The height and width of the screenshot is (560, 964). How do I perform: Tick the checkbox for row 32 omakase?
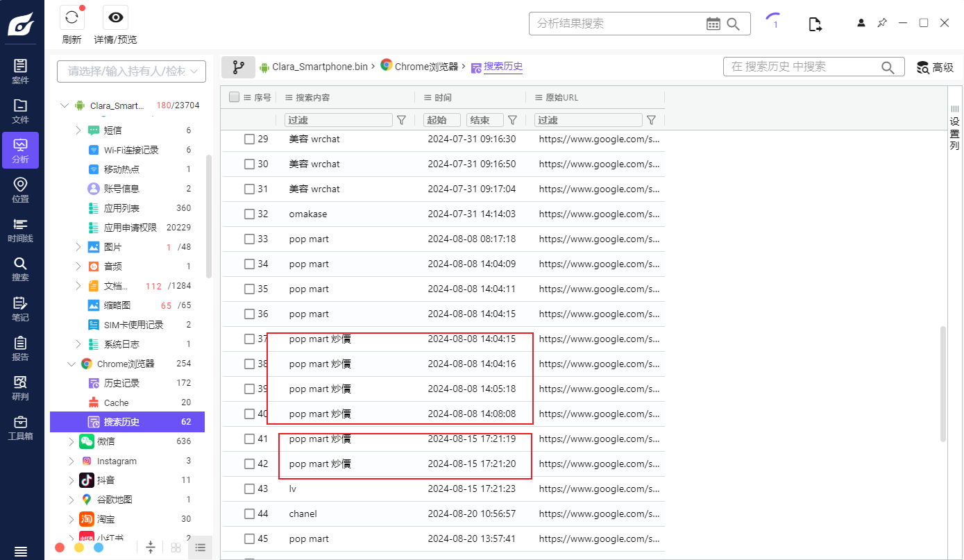(250, 214)
